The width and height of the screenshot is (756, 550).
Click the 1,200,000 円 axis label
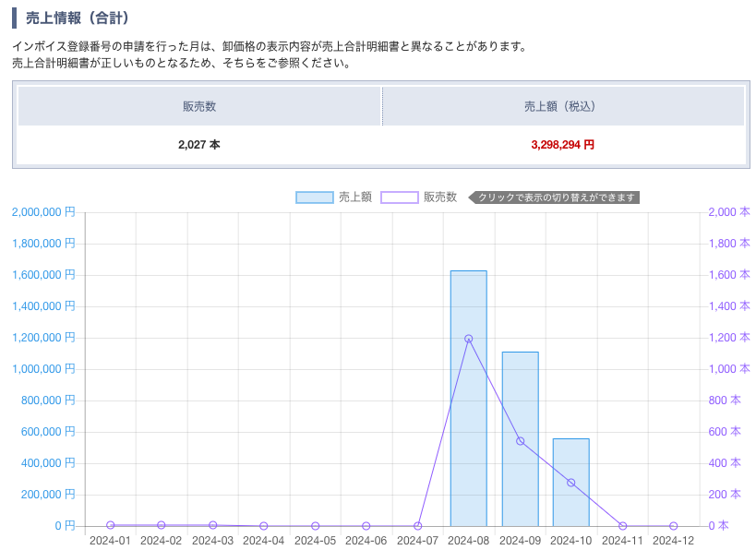pos(43,338)
